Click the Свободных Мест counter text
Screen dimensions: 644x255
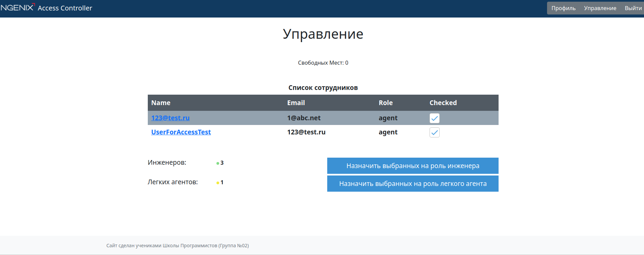point(323,63)
